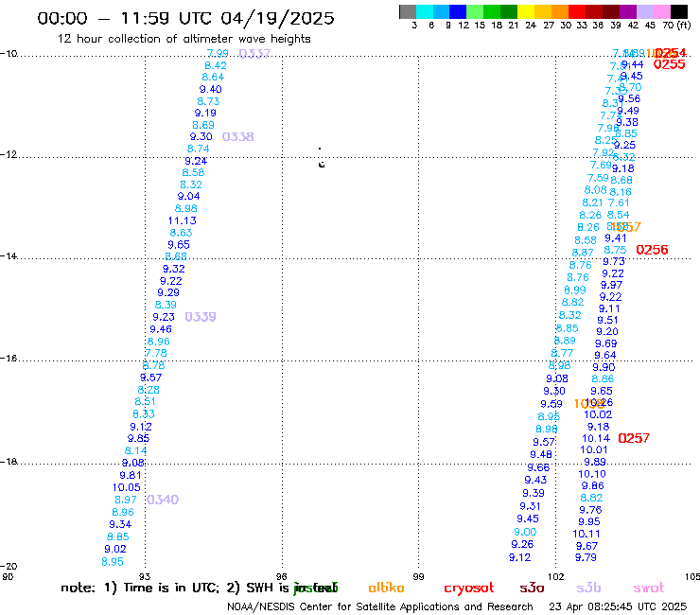Click the wave height value 9.19
This screenshot has width=700, height=615.
point(205,113)
